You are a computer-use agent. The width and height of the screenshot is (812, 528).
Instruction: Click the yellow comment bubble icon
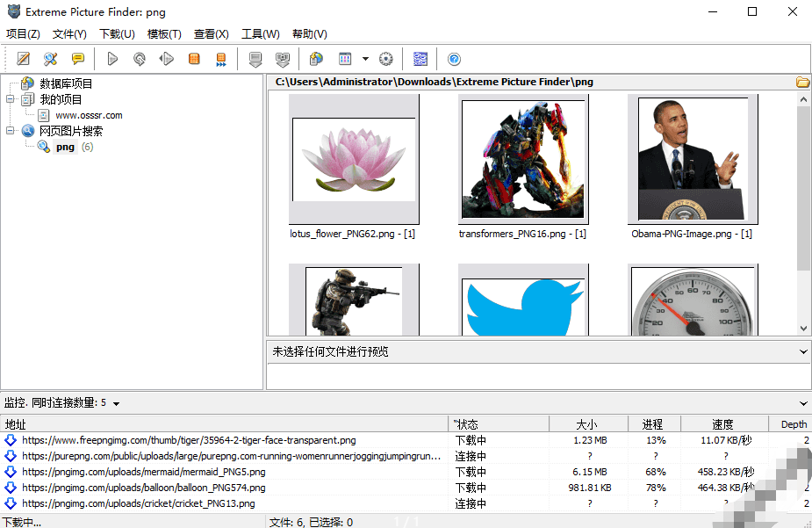click(78, 59)
